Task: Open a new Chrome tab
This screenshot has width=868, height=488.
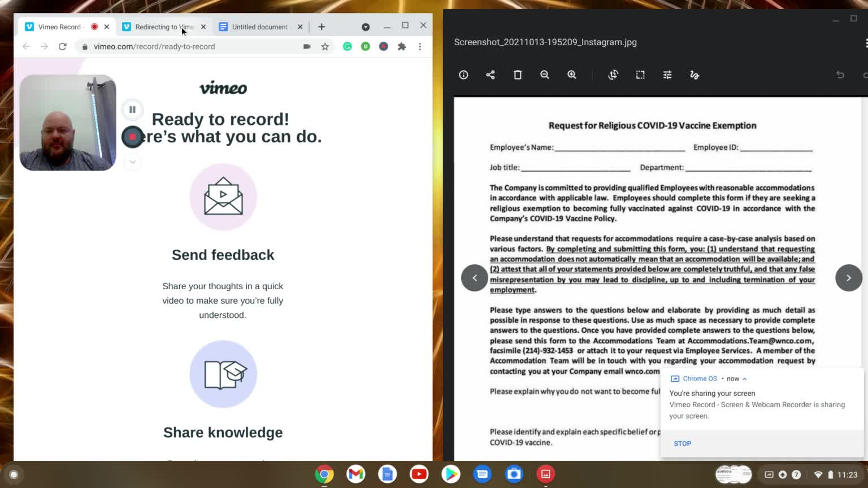Action: 322,27
